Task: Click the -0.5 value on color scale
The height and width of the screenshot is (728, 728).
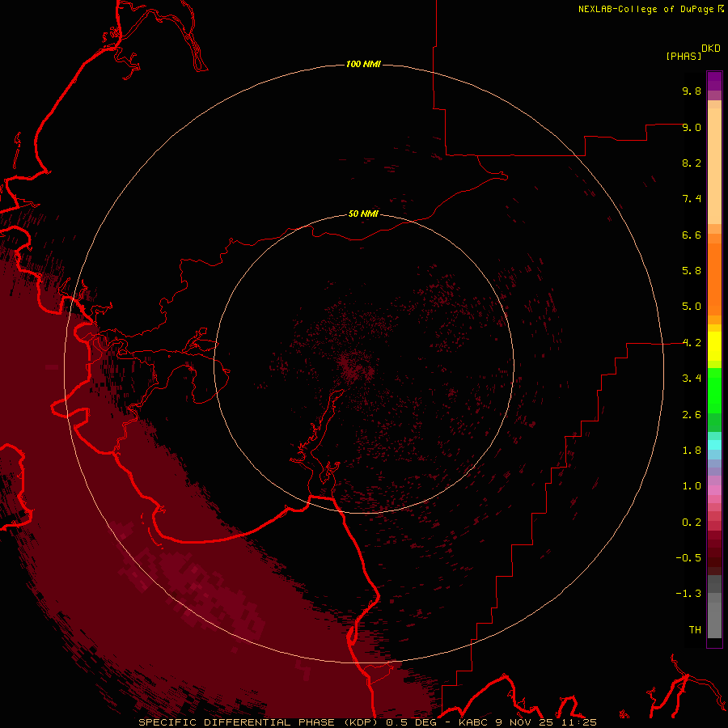Action: point(688,558)
